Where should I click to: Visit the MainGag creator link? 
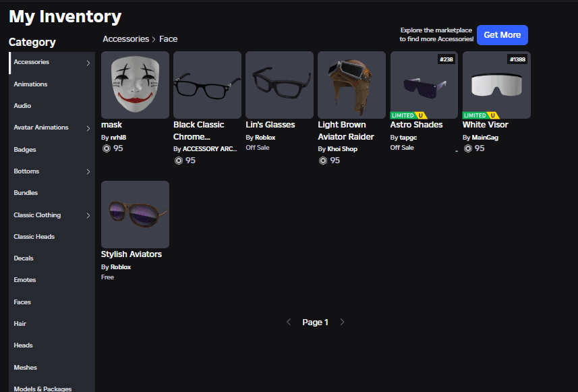coord(485,137)
